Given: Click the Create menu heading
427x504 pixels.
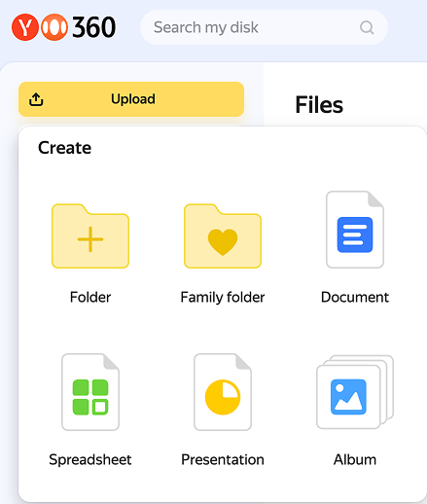Looking at the screenshot, I should point(64,148).
